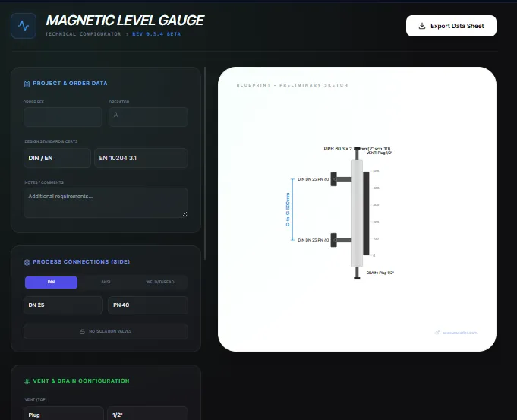This screenshot has height=420, width=517.
Task: Click the user icon in Operator field
Action: point(115,115)
